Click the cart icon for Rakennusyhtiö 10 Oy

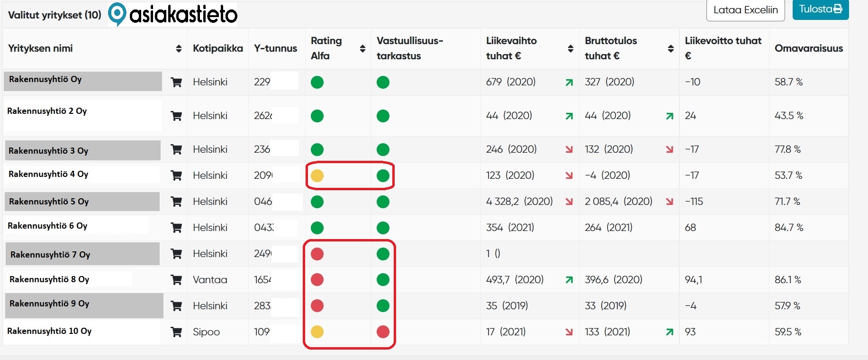176,332
